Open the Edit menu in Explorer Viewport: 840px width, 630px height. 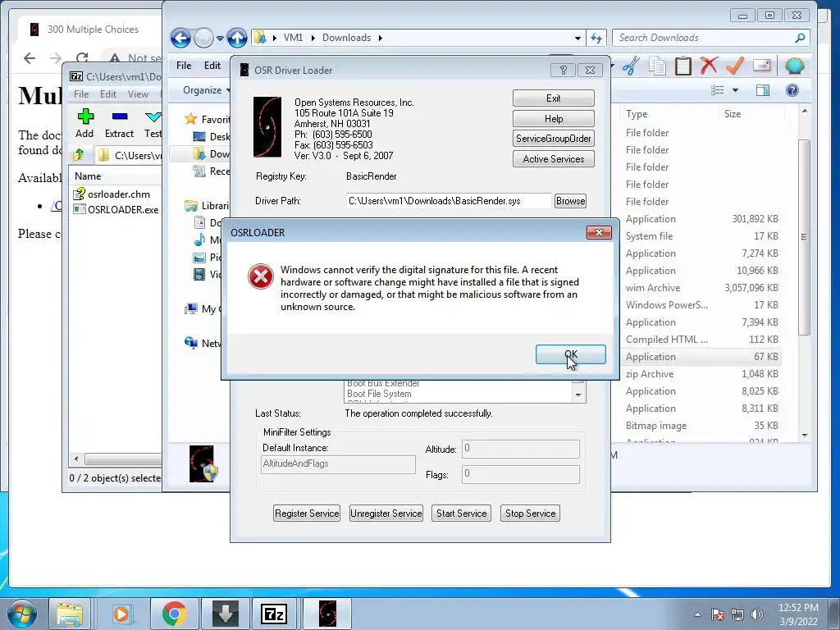[x=212, y=66]
